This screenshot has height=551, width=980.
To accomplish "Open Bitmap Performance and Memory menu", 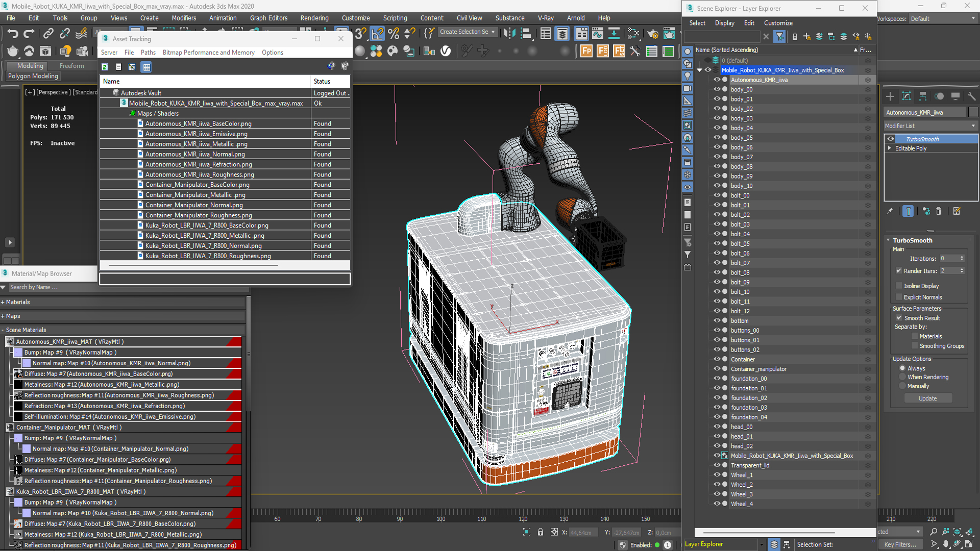I will [x=208, y=53].
